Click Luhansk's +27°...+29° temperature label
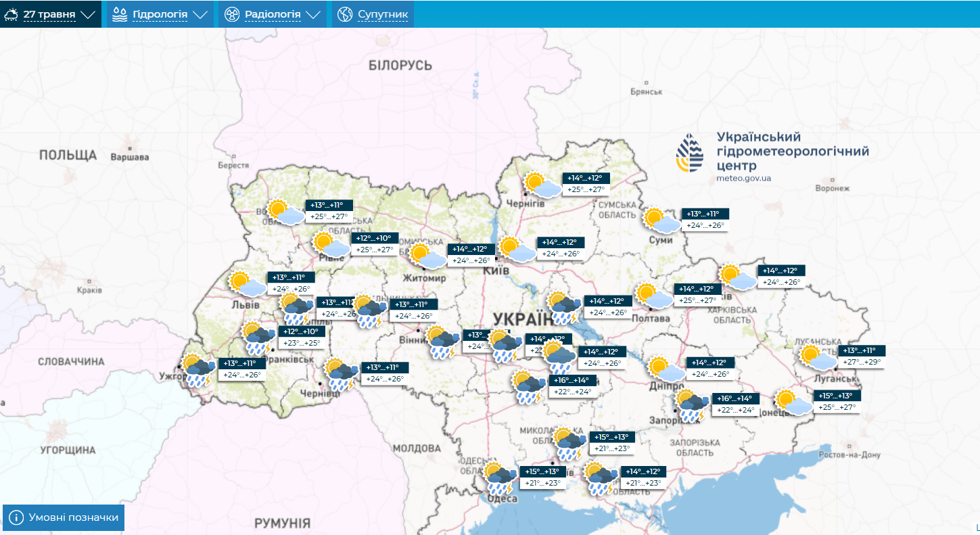 click(x=862, y=362)
